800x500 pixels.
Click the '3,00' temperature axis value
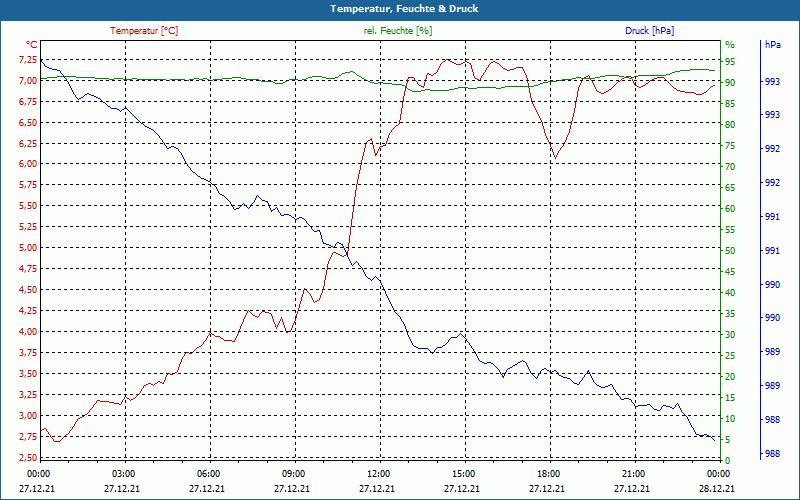(x=28, y=415)
